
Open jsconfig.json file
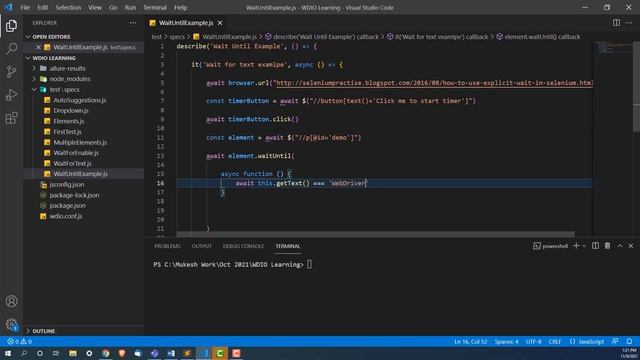[x=67, y=184]
